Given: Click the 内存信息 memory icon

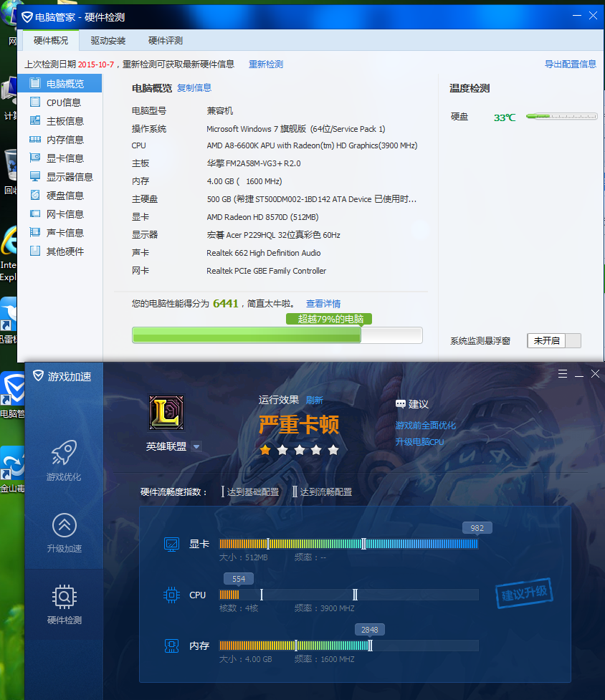Looking at the screenshot, I should pyautogui.click(x=35, y=139).
